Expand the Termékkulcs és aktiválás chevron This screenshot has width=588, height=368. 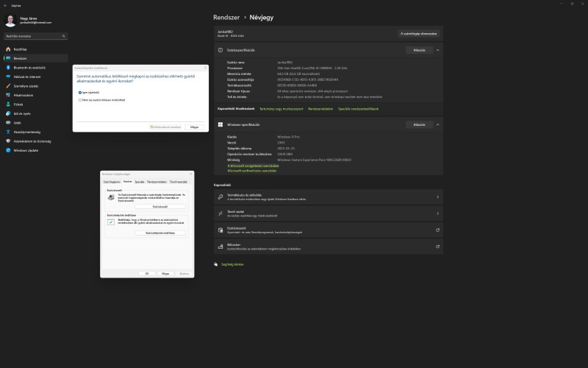click(x=437, y=197)
